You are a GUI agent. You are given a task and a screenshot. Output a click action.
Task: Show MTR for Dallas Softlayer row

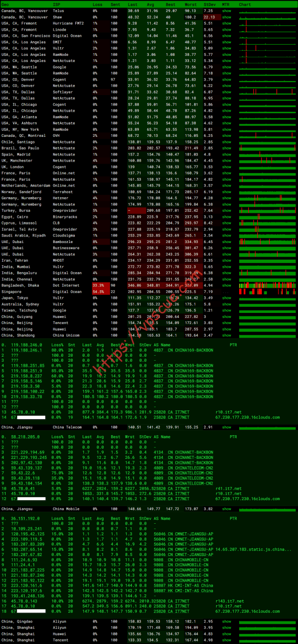[x=227, y=92]
